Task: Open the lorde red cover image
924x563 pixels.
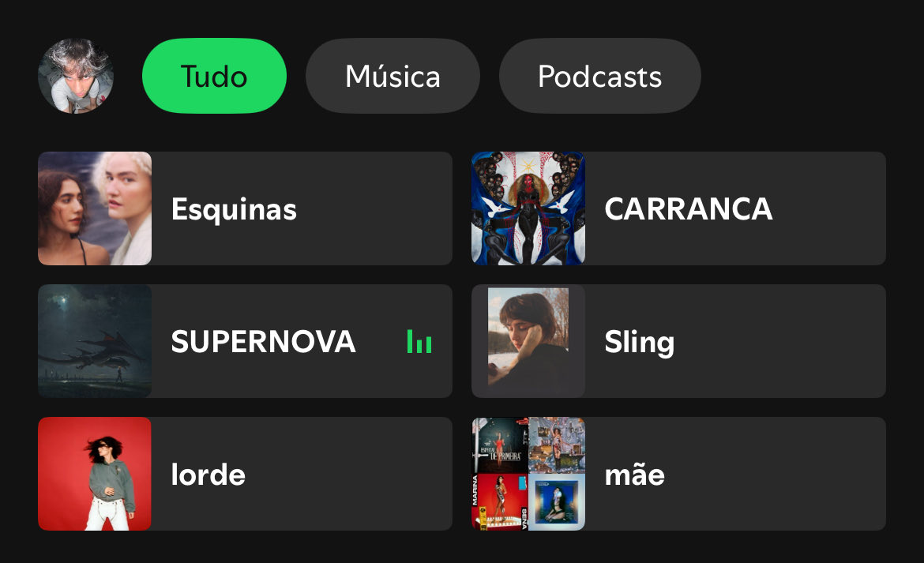Action: point(95,474)
